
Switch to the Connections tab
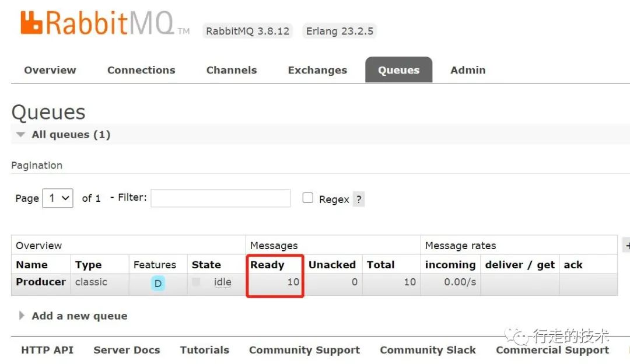pos(141,71)
